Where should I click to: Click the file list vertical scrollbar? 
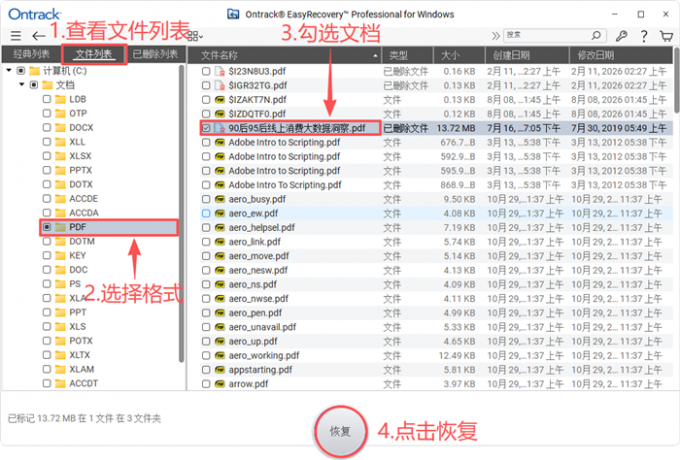[677, 80]
